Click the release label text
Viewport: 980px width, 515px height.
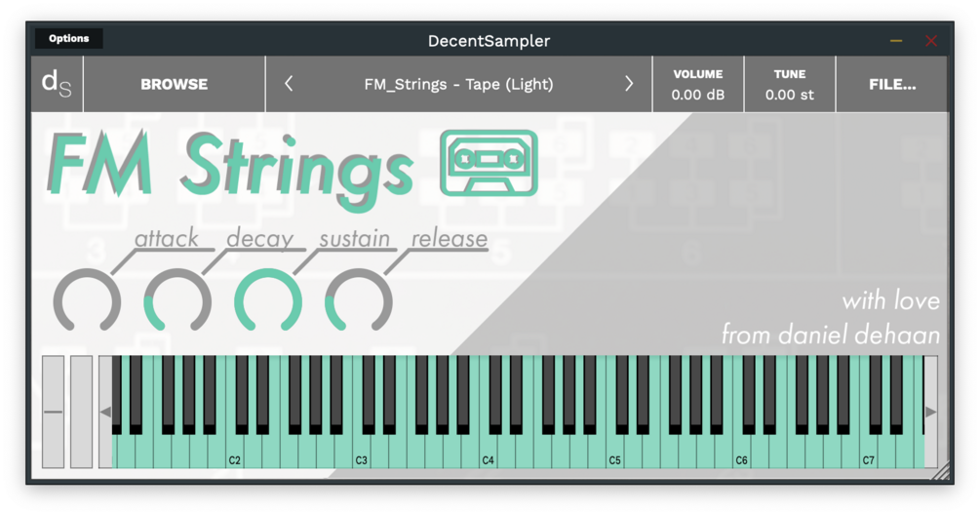(450, 238)
